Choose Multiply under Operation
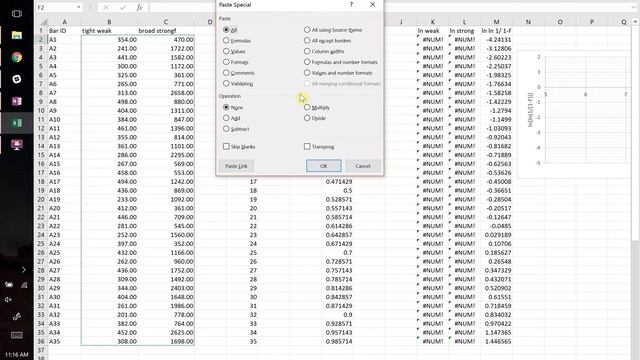 [317, 107]
